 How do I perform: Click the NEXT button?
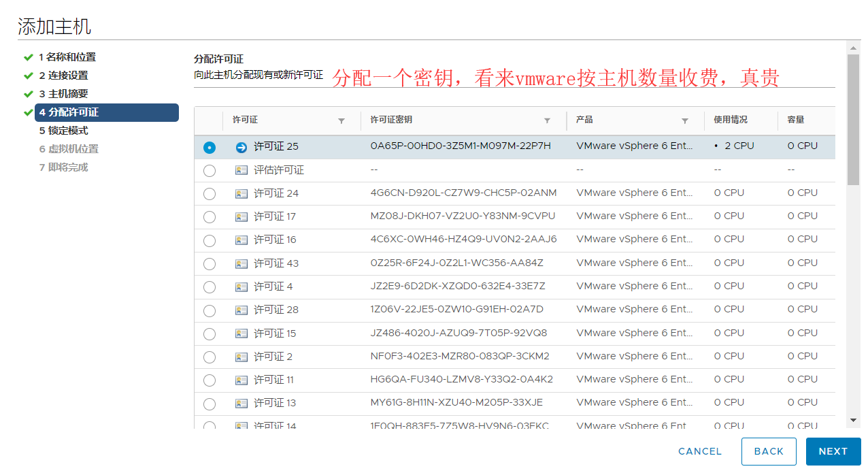(x=833, y=451)
